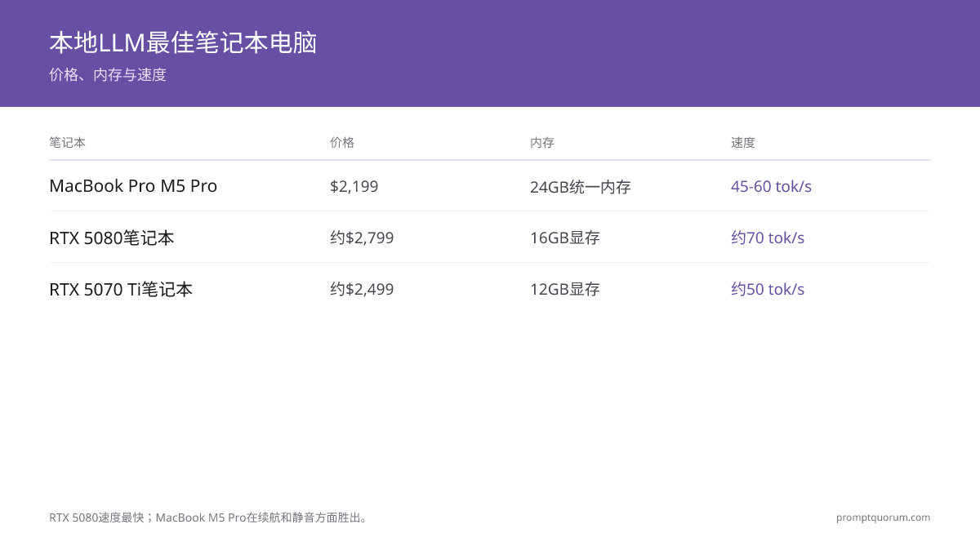Click the 速度 column header
Viewport: 980px width, 551px height.
[743, 142]
